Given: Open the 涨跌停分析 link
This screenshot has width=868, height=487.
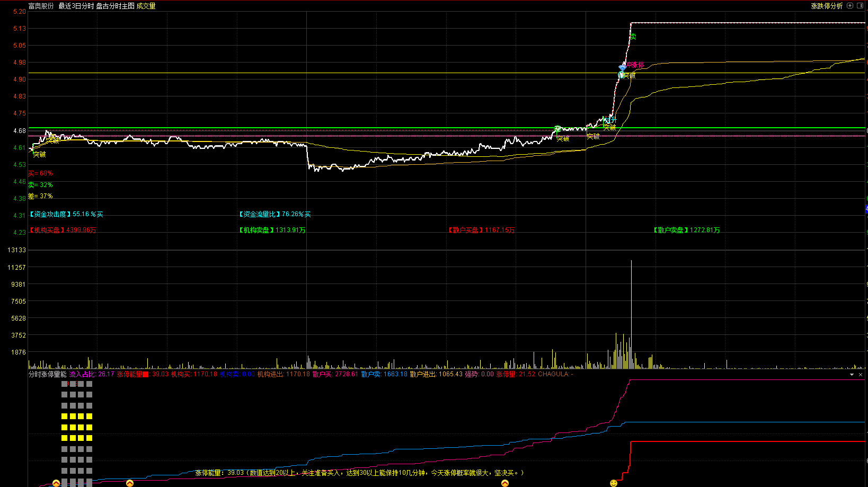Looking at the screenshot, I should coord(827,6).
